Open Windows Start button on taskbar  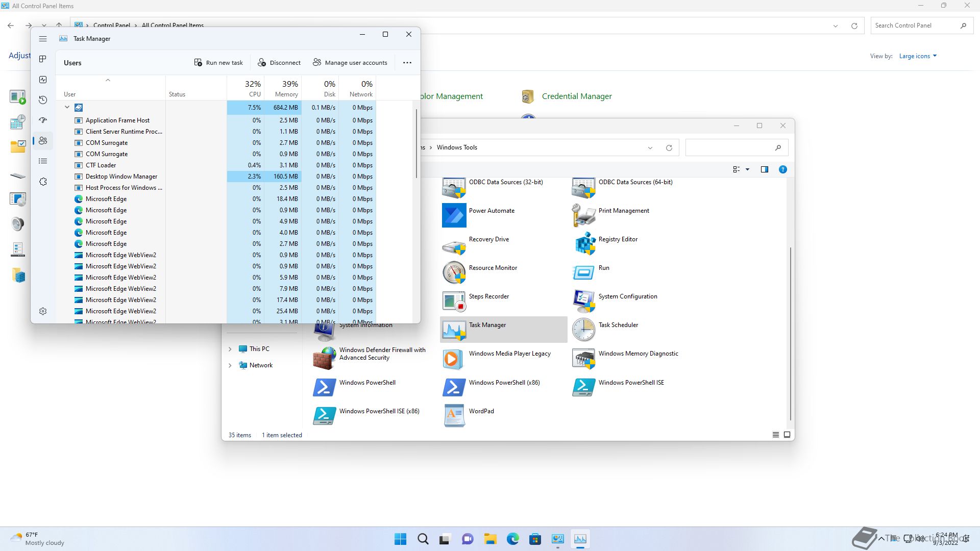(x=401, y=539)
